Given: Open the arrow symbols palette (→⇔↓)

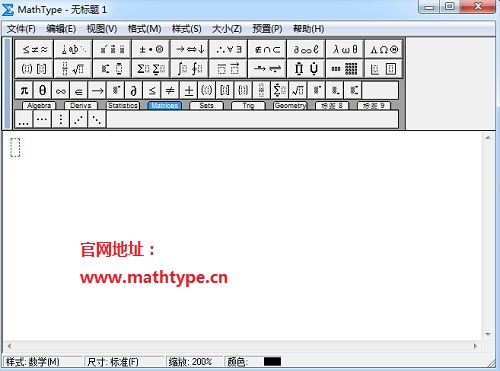Looking at the screenshot, I should click(x=190, y=49).
